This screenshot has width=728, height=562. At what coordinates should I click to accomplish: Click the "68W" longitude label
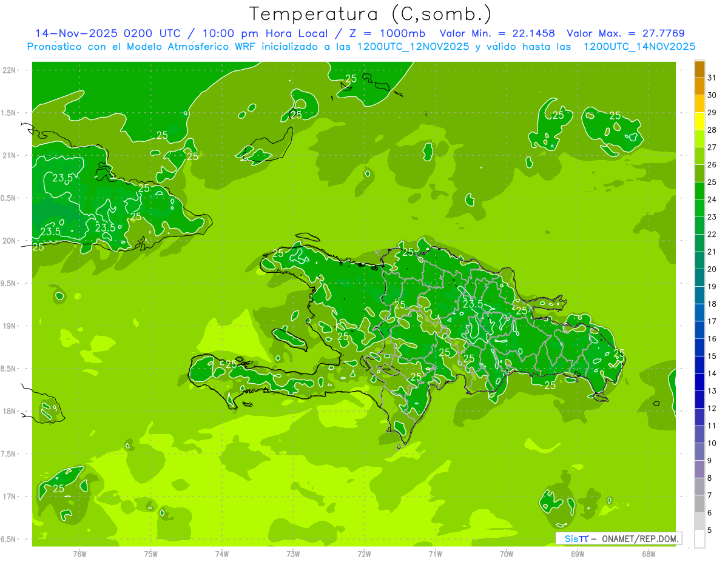tap(649, 554)
